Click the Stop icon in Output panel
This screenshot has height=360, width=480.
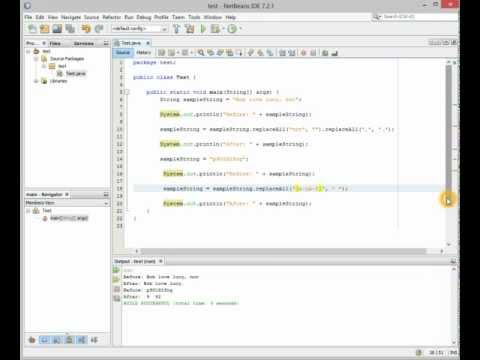click(x=117, y=289)
